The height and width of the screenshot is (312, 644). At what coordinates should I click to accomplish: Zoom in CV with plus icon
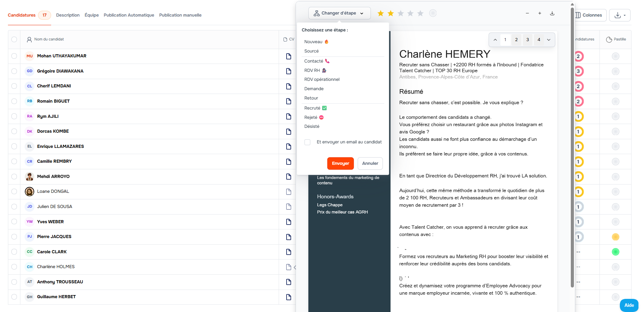(540, 13)
